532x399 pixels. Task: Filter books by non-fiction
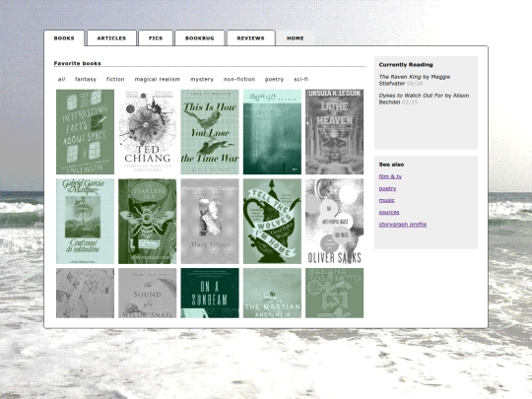point(239,79)
